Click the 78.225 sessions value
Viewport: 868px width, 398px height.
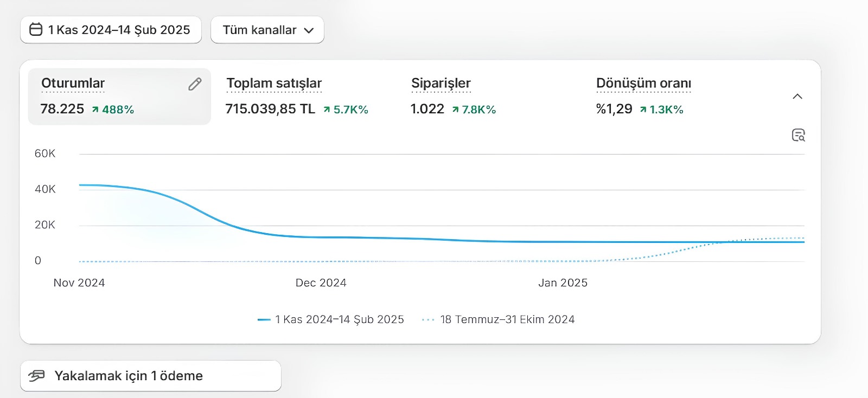[62, 109]
